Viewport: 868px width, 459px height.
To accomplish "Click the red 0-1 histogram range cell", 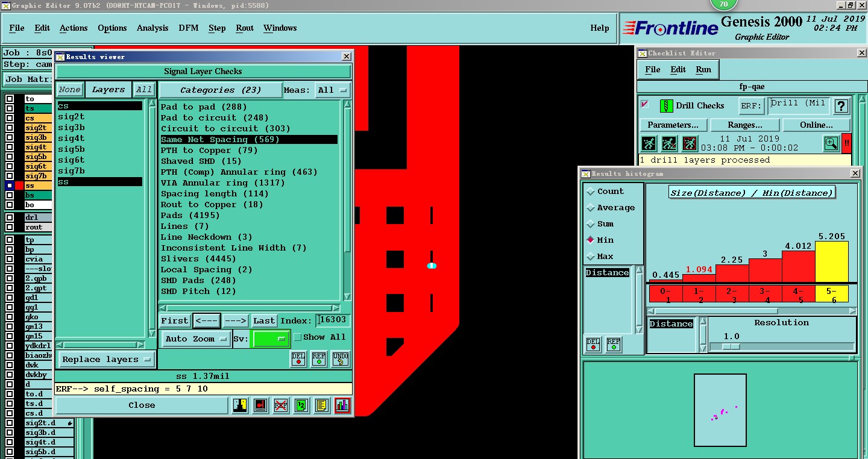I will 665,294.
